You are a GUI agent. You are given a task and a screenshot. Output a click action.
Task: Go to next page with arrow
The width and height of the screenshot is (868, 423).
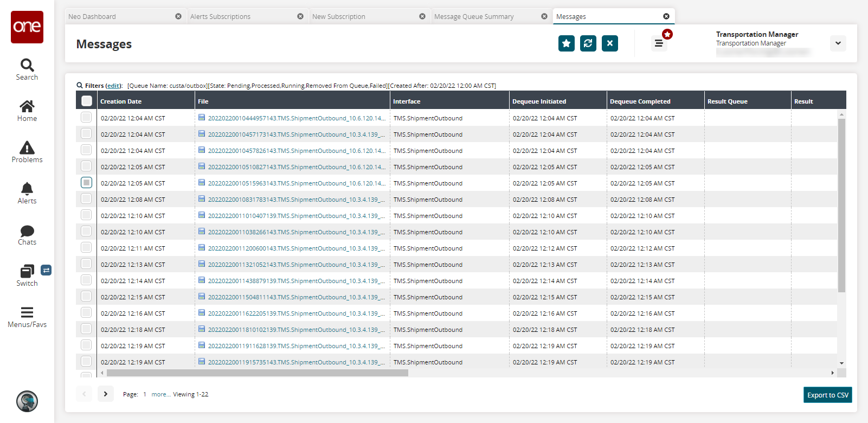106,394
